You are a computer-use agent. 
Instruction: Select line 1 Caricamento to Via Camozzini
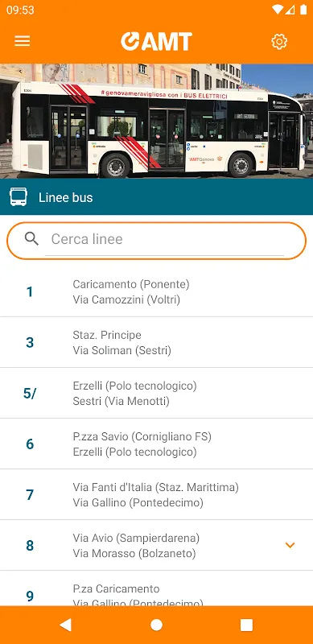tap(156, 291)
